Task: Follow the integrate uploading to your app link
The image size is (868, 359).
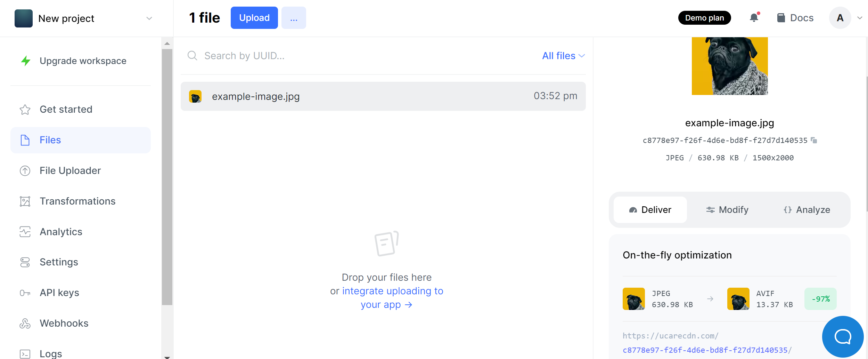Action: point(392,291)
